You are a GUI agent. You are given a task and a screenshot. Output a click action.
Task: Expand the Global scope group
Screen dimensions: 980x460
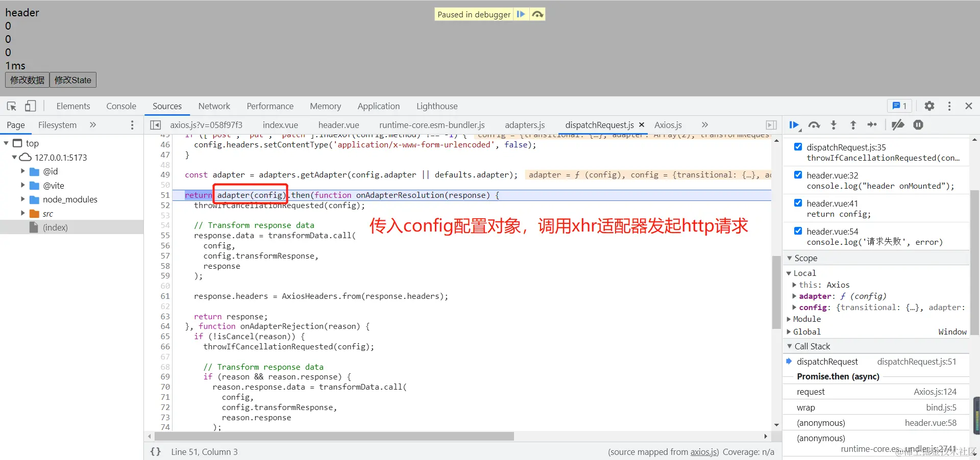coord(789,332)
